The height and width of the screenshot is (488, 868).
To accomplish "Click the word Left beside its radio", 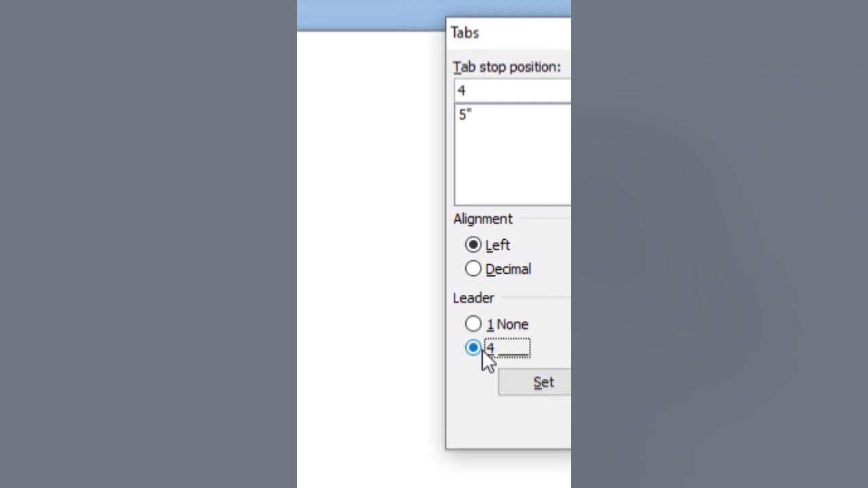I will pyautogui.click(x=498, y=245).
